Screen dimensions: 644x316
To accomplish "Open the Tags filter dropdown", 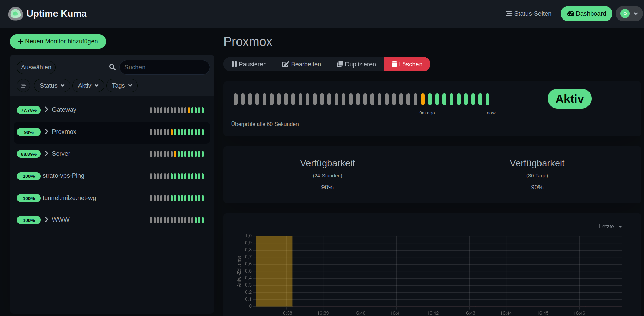I will pos(122,86).
